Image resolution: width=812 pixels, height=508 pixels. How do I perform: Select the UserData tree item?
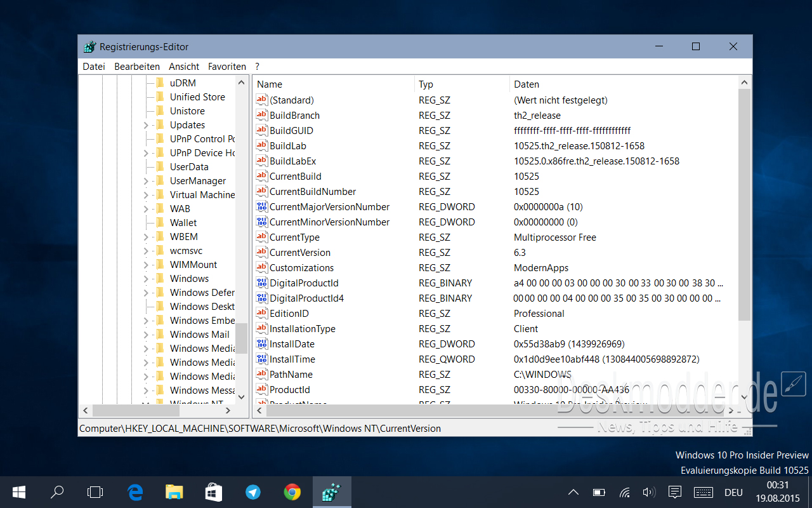189,166
